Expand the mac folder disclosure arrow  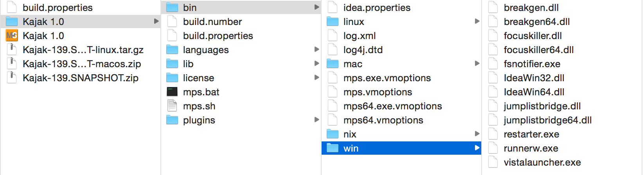[477, 63]
